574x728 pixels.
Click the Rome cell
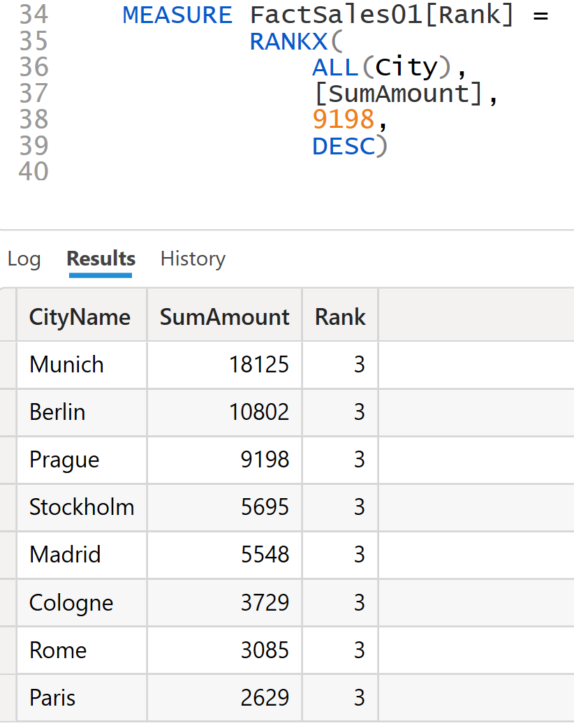coord(58,650)
